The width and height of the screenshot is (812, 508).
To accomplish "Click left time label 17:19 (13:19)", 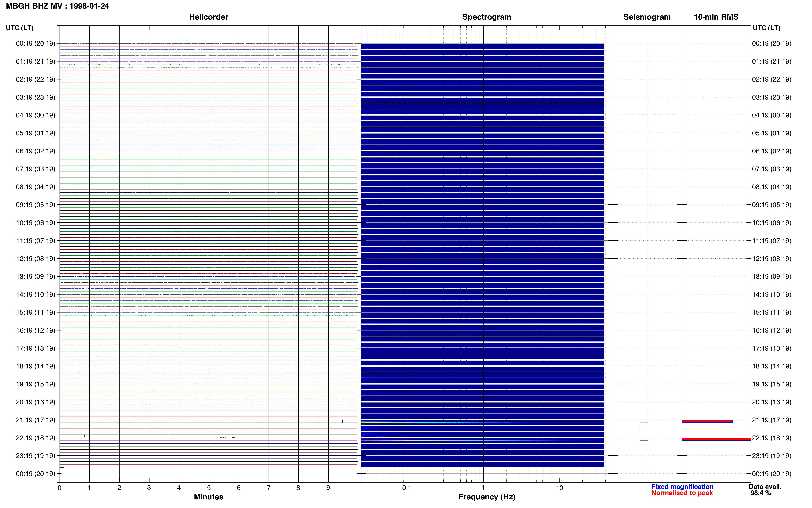I will pyautogui.click(x=36, y=348).
